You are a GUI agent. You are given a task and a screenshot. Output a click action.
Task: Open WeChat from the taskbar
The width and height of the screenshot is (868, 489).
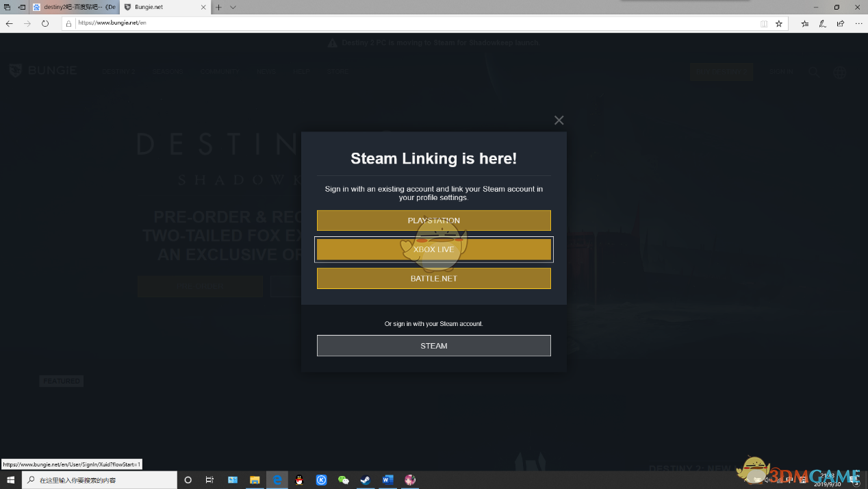tap(344, 480)
